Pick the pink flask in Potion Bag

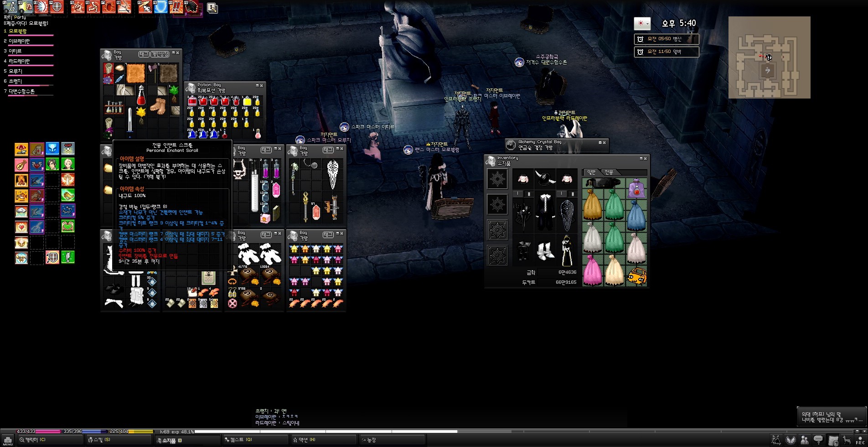point(258,134)
